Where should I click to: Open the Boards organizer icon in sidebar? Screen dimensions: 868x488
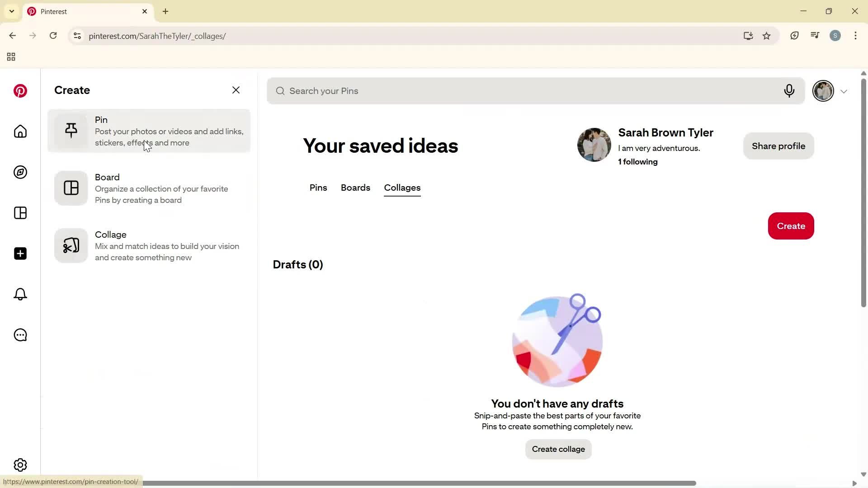[x=20, y=213]
